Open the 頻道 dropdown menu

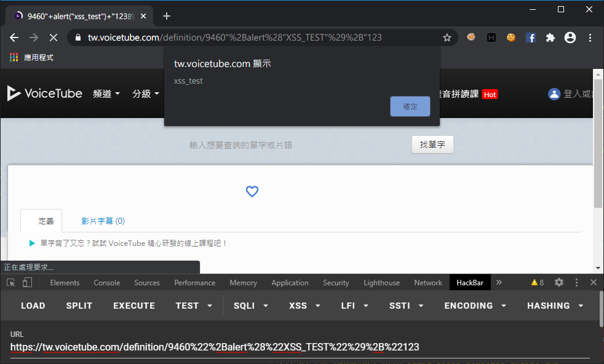[x=106, y=93]
